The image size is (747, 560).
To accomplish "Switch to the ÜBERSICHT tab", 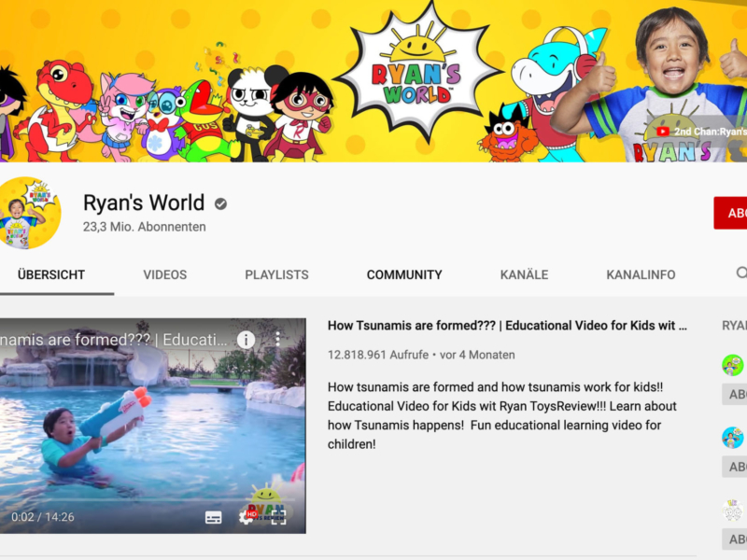I will pyautogui.click(x=51, y=274).
